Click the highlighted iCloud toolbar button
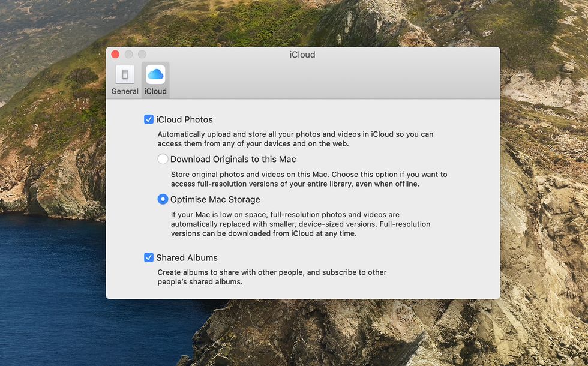The image size is (588, 366). [x=155, y=79]
